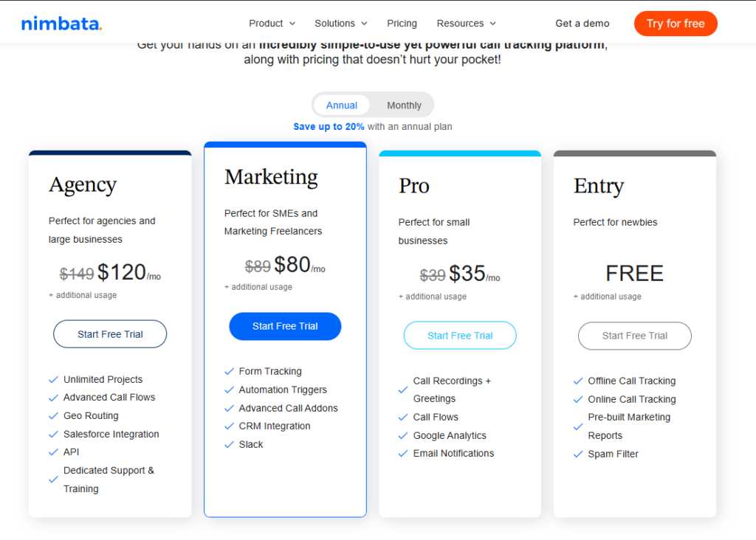Click checkmark icon next to Spam Filter
The image size is (756, 540).
point(578,454)
